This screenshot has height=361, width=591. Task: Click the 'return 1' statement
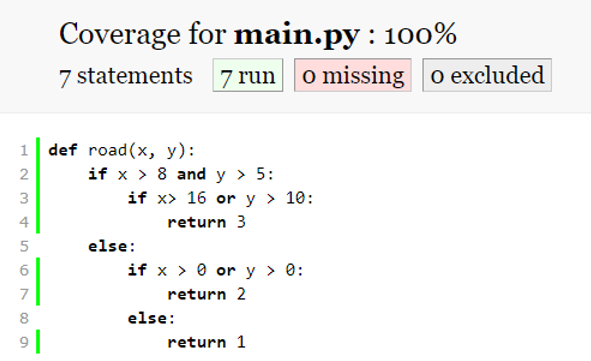[x=207, y=342]
